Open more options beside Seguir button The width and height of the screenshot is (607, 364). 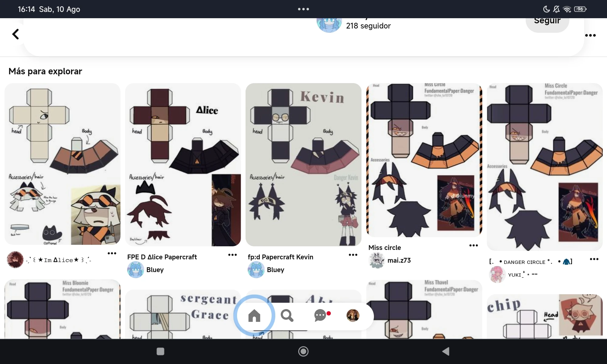coord(590,35)
